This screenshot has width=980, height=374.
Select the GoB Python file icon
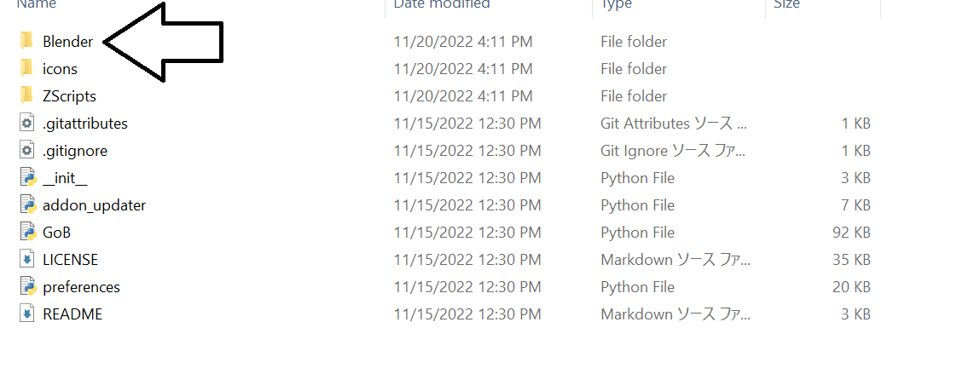click(26, 232)
